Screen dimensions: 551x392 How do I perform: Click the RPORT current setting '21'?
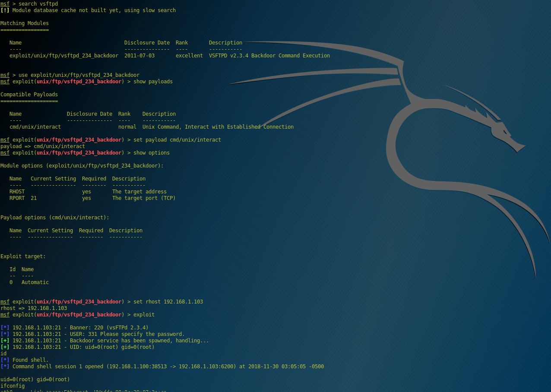click(x=34, y=198)
